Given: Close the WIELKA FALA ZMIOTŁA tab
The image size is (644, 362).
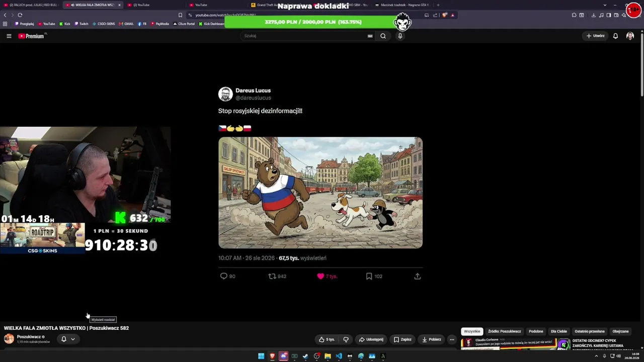Looking at the screenshot, I should (x=119, y=5).
